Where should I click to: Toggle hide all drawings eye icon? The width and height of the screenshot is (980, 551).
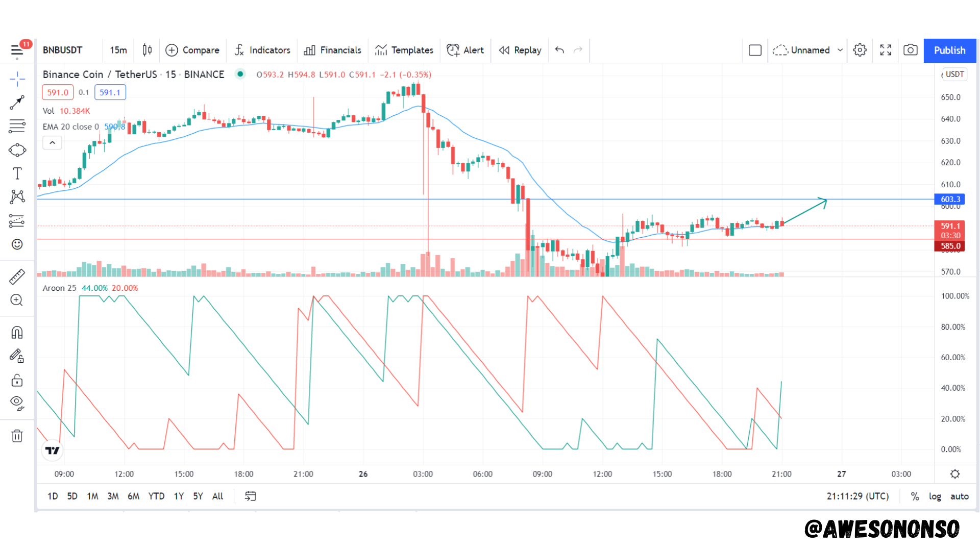click(x=17, y=404)
